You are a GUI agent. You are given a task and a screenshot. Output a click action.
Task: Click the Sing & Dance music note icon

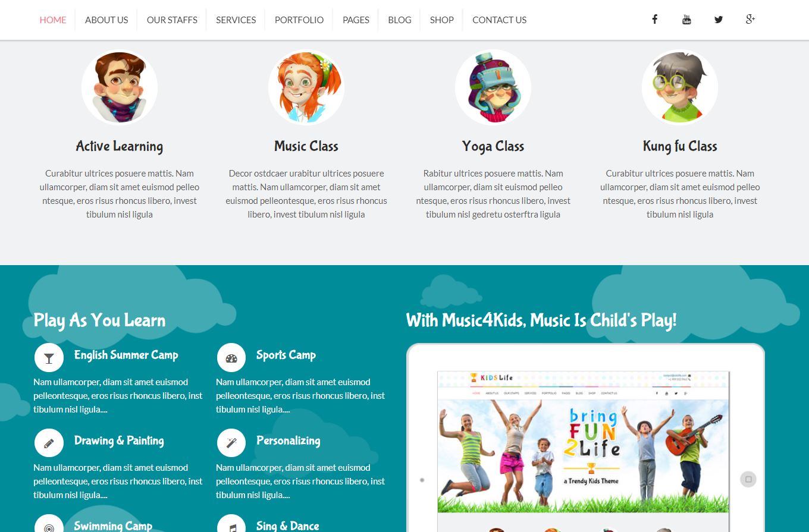231,526
